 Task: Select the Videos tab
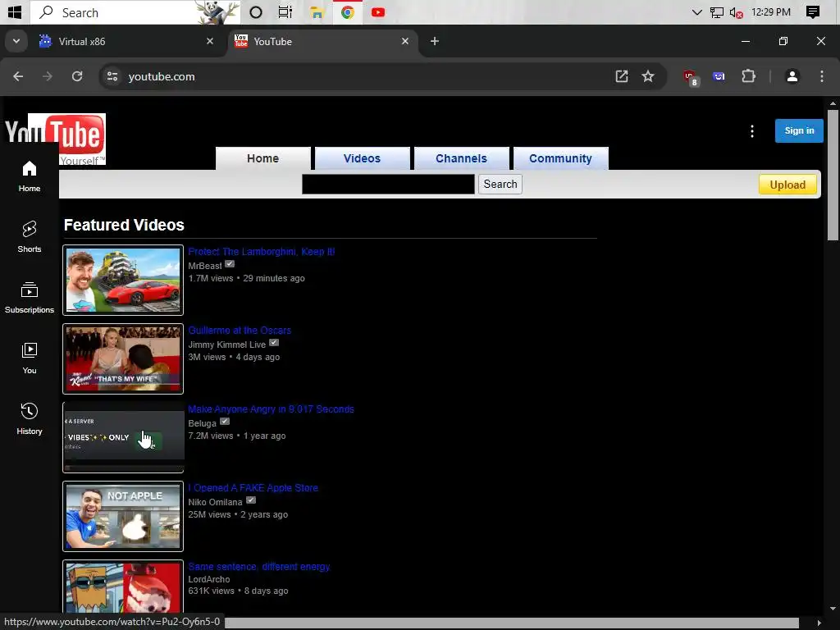362,158
